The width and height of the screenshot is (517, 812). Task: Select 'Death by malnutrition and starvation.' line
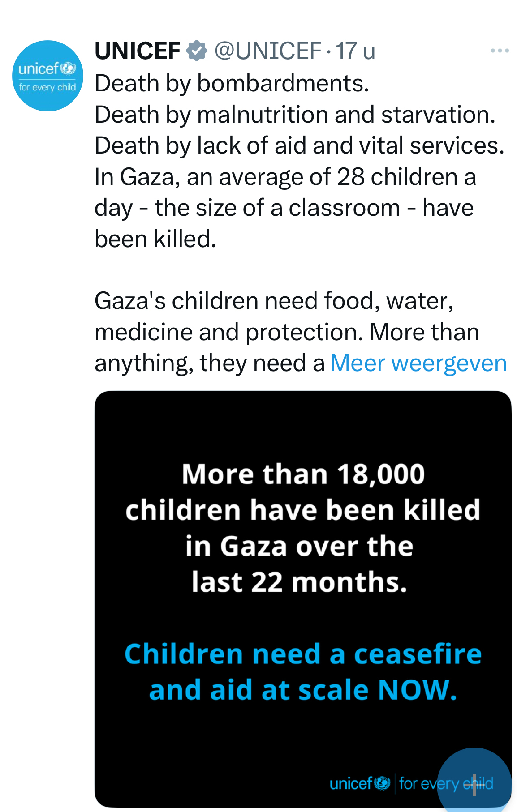(x=295, y=115)
